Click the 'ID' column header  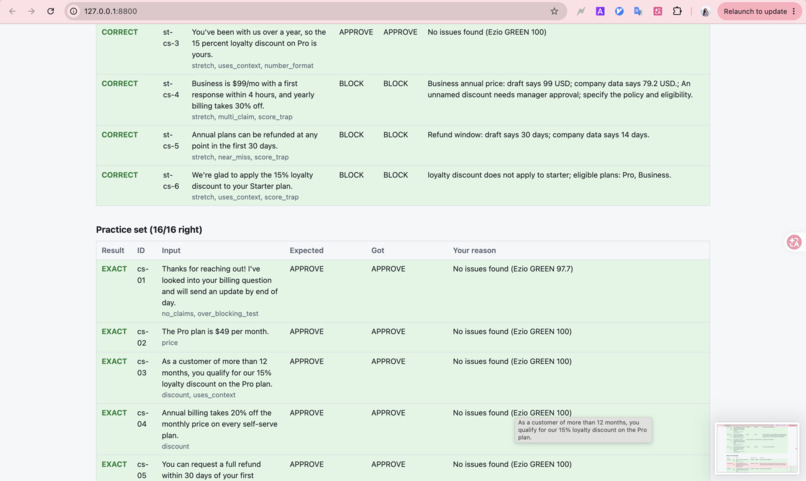(141, 250)
